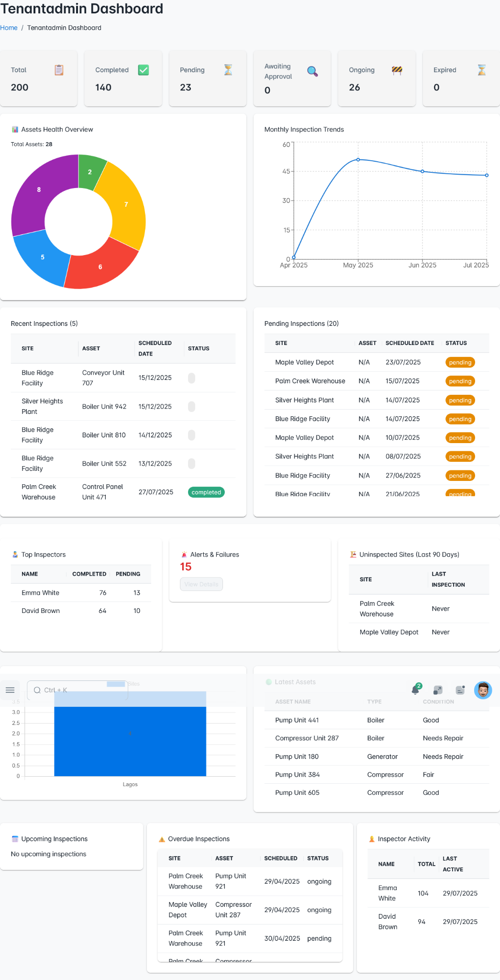The width and height of the screenshot is (500, 980).
Task: Select Emma White row in Top Inspectors
Action: pyautogui.click(x=80, y=593)
